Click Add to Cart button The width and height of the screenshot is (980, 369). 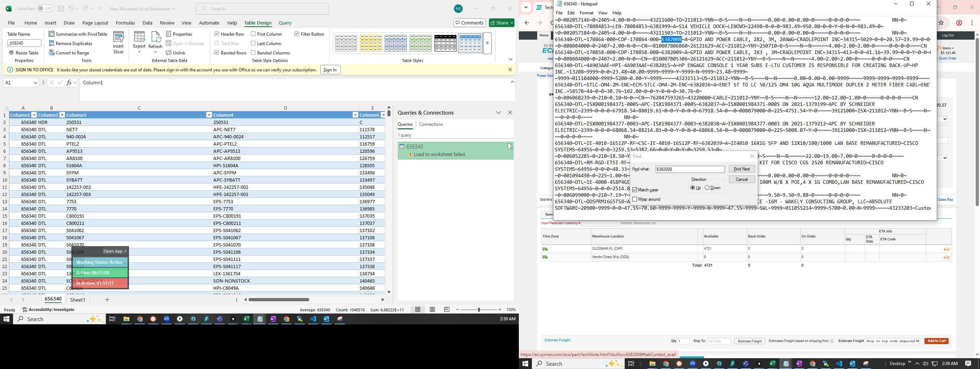pyautogui.click(x=936, y=341)
